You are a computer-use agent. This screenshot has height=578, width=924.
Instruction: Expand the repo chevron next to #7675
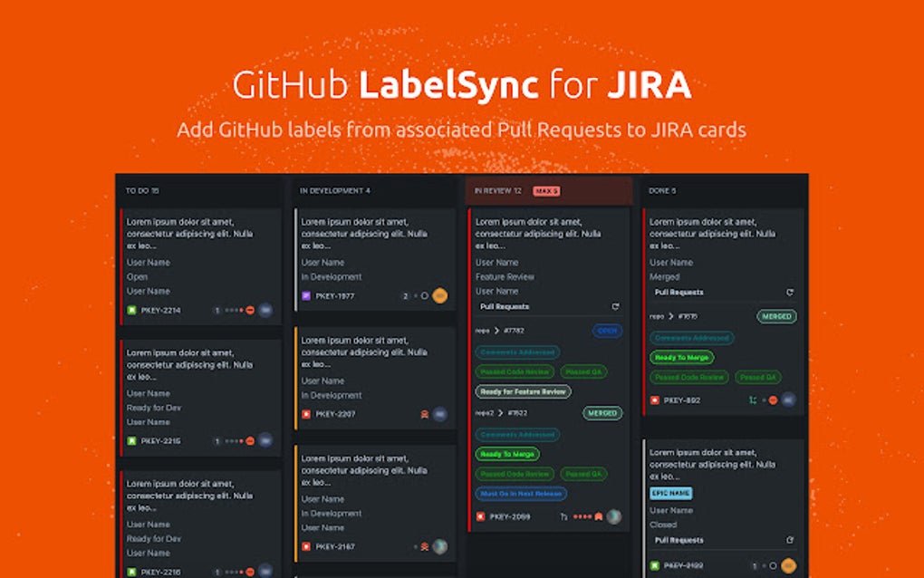pos(670,316)
